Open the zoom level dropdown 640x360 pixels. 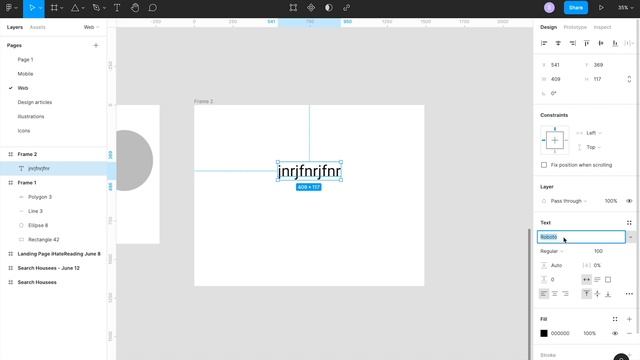tap(625, 8)
